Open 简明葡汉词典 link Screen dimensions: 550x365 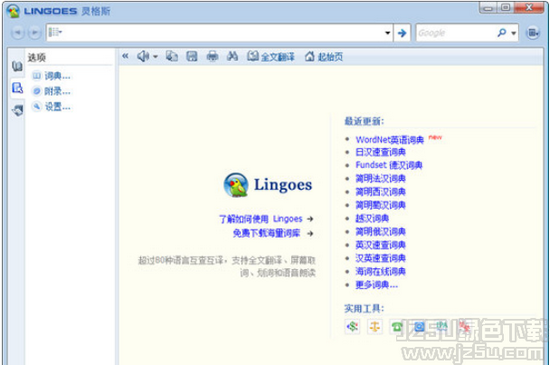[x=381, y=205]
